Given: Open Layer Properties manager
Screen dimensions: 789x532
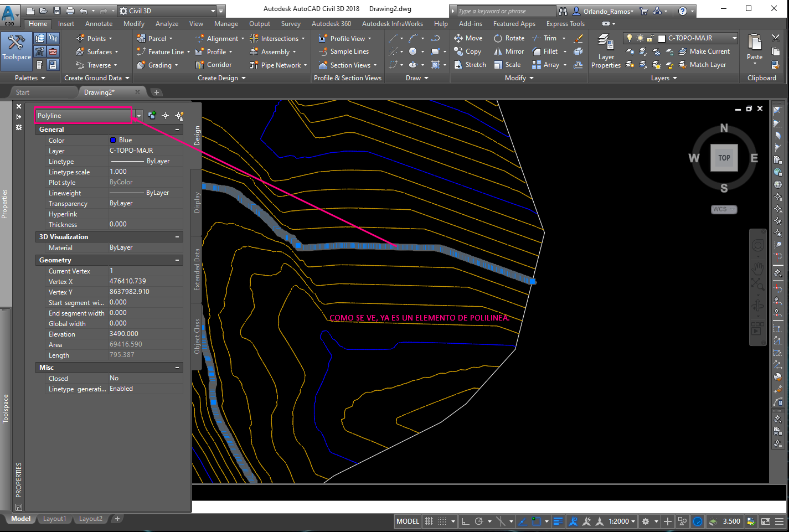Looking at the screenshot, I should [x=606, y=51].
